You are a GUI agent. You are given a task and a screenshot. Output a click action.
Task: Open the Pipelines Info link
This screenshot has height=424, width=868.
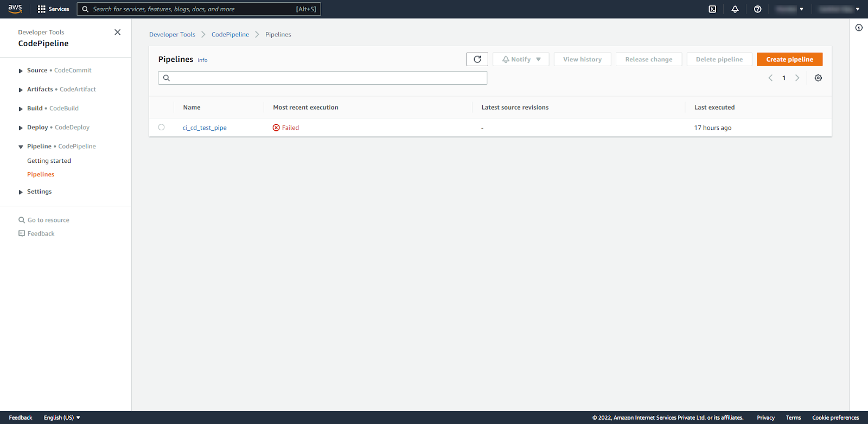pyautogui.click(x=202, y=60)
